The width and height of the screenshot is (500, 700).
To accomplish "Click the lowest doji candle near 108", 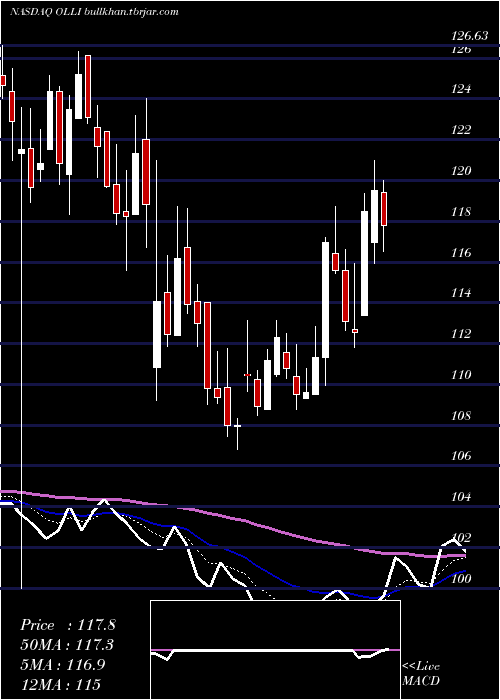I will (x=238, y=426).
